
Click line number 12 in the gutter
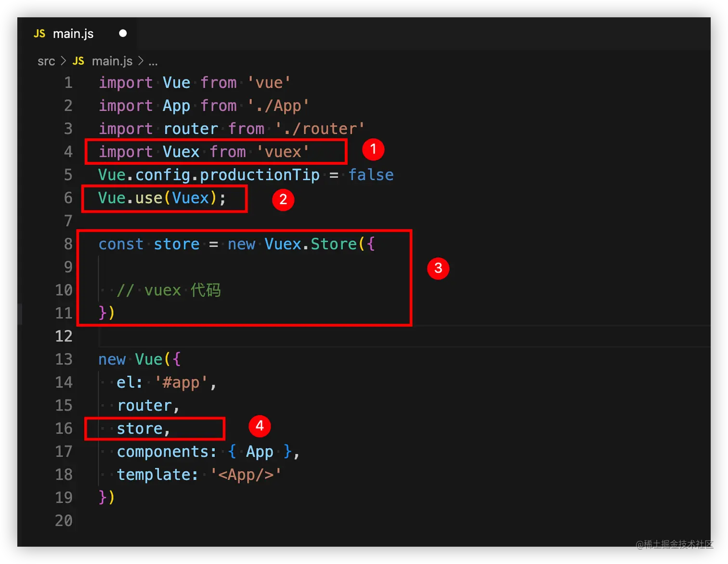click(64, 336)
